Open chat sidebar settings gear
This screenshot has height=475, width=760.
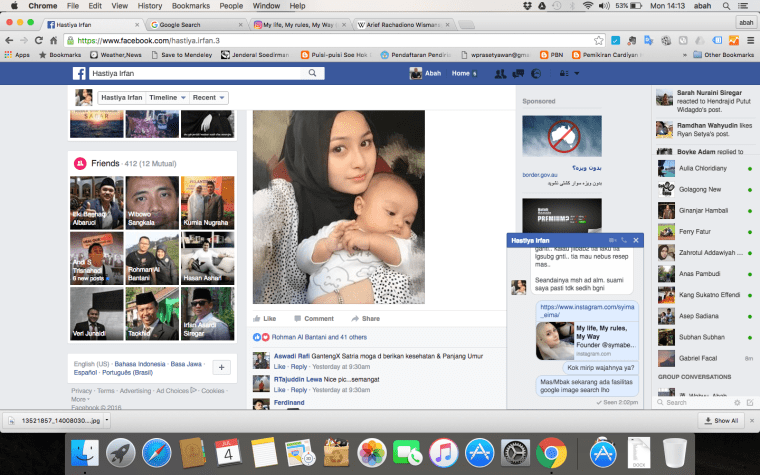tap(737, 402)
